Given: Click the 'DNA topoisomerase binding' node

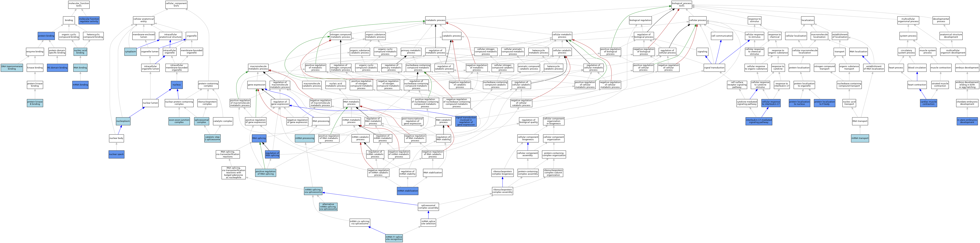Looking at the screenshot, I should point(12,67).
